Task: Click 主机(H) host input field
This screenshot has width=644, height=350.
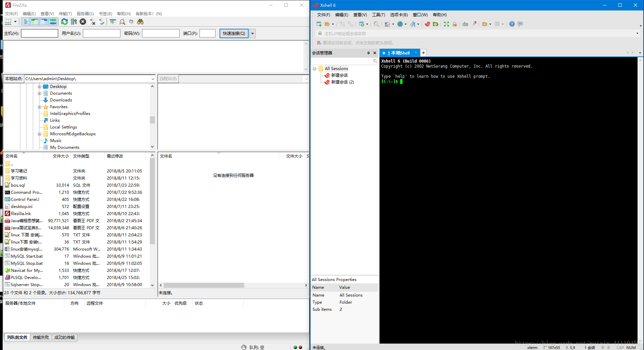Action: tap(40, 33)
